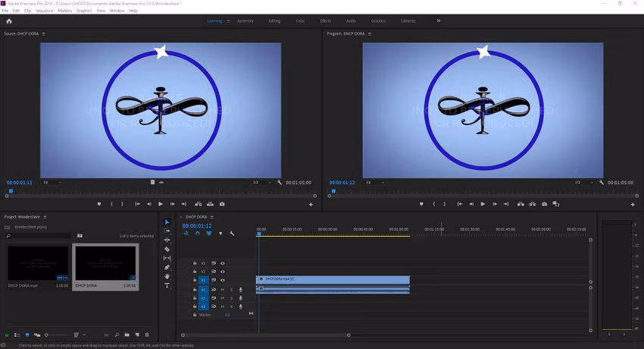Viewport: 644px width, 349px height.
Task: Switch Project panel to Icon View
Action: [x=27, y=335]
